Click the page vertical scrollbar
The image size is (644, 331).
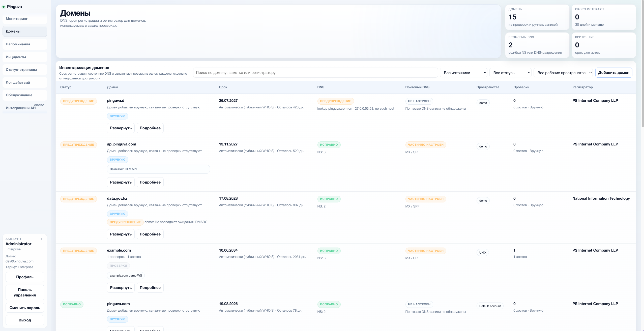click(x=642, y=63)
